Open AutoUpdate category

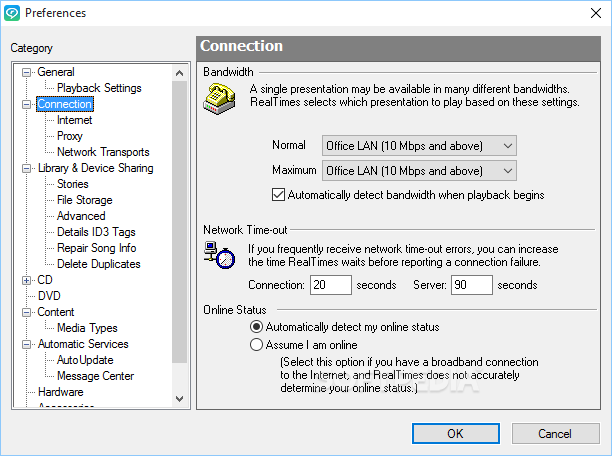(x=85, y=360)
